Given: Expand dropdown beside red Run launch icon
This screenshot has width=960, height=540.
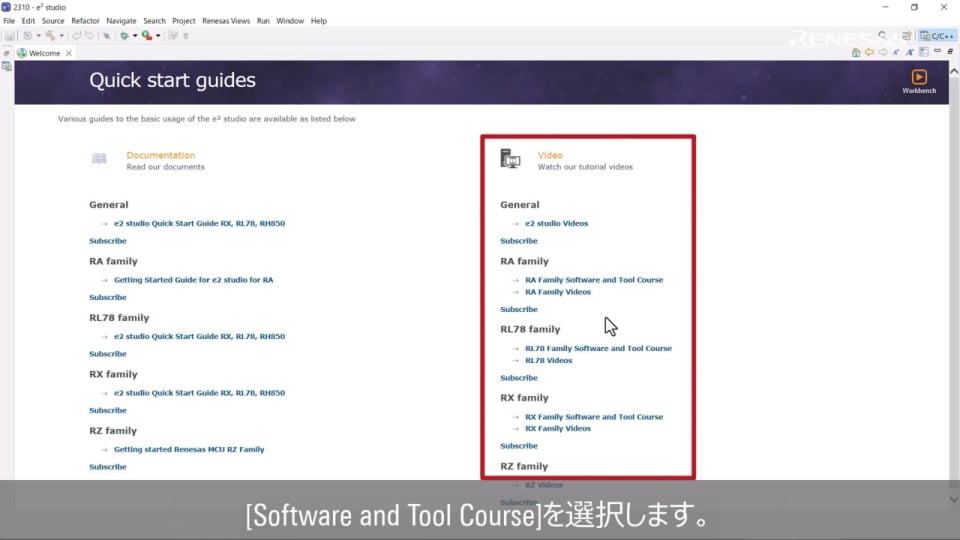Looking at the screenshot, I should (158, 36).
